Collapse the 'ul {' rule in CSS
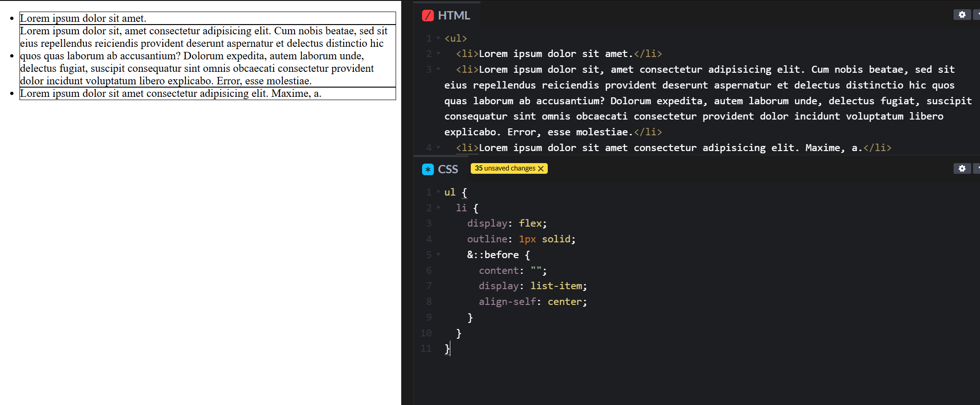980x405 pixels. pyautogui.click(x=438, y=192)
